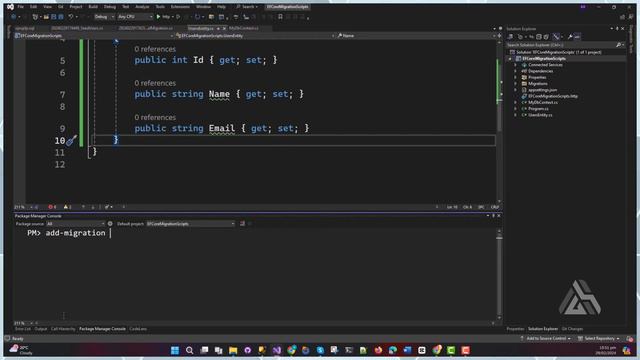Select appsettings.json in Solution Explorer

(542, 90)
